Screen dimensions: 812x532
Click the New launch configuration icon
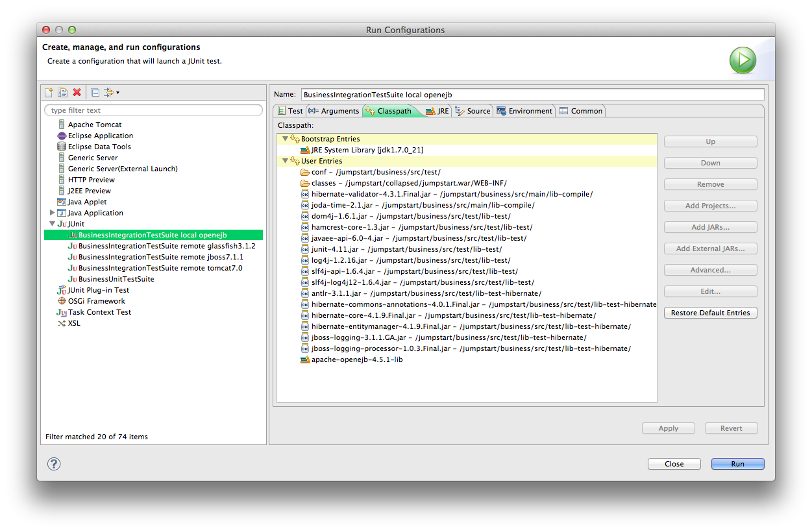49,93
